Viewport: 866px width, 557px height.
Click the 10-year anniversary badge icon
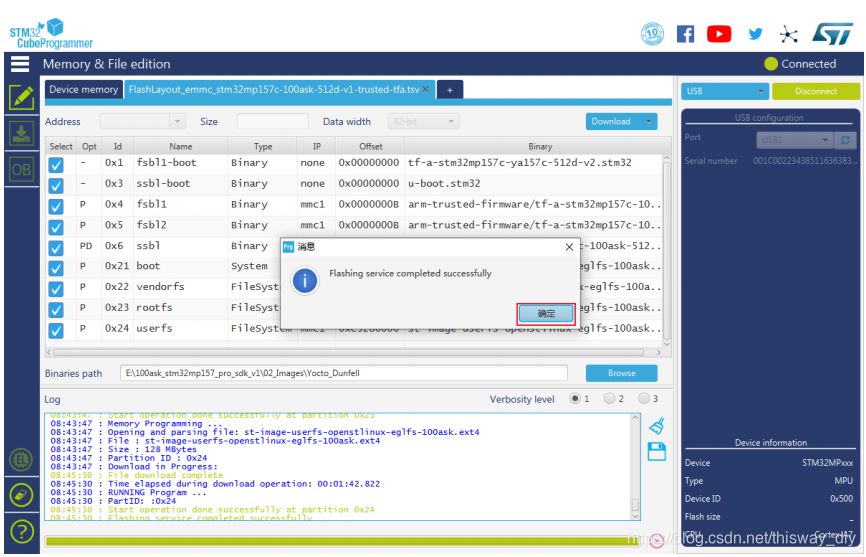652,34
